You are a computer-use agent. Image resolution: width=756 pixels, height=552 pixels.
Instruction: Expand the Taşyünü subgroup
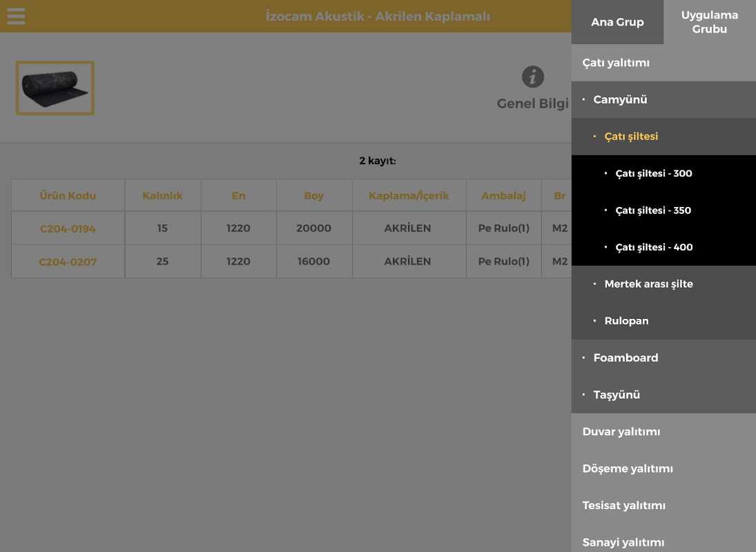pyautogui.click(x=663, y=395)
